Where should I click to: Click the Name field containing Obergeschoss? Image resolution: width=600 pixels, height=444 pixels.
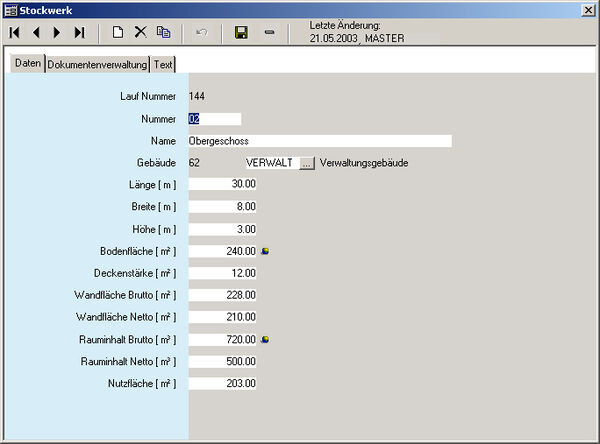[319, 141]
